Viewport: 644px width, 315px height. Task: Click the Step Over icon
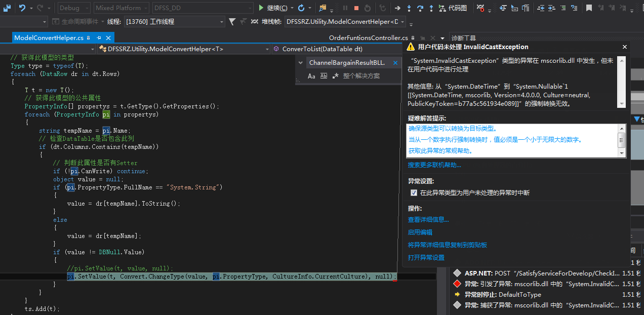point(420,8)
